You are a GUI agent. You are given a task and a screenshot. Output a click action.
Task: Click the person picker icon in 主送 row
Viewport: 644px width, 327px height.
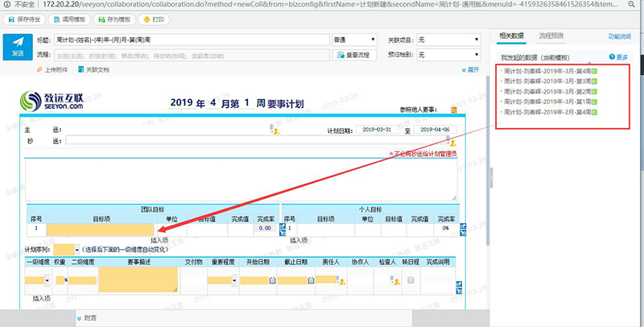[x=273, y=129]
